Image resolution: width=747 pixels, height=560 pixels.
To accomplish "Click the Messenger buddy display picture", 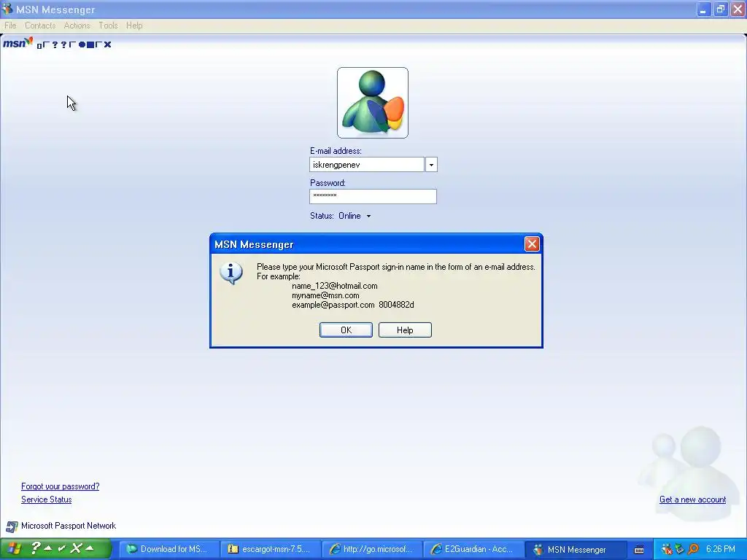I will pos(373,103).
